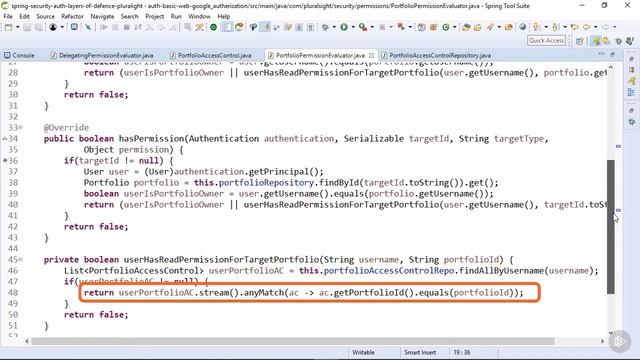Click the Resume debug icon
Viewport: 640px width, 360px height.
[x=104, y=27]
